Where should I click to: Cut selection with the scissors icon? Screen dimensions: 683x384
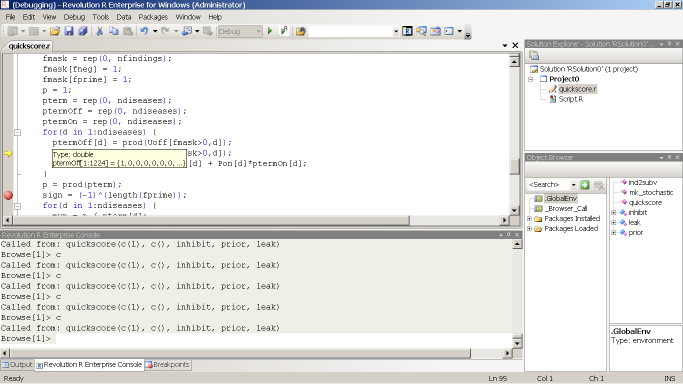tap(99, 31)
